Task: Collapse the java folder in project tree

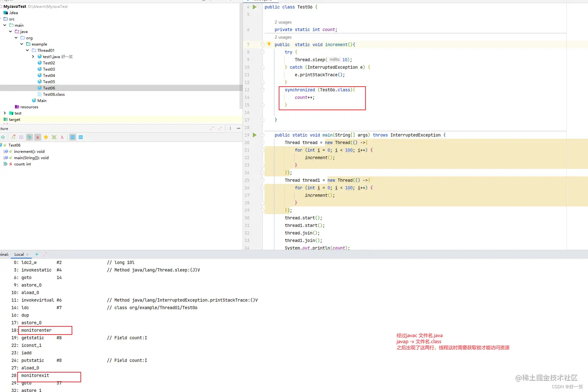Action: coord(10,31)
